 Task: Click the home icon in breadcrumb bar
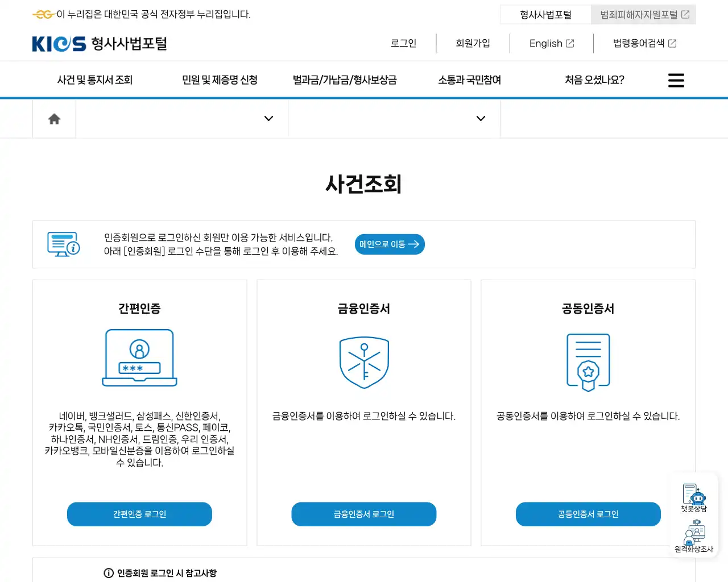54,119
